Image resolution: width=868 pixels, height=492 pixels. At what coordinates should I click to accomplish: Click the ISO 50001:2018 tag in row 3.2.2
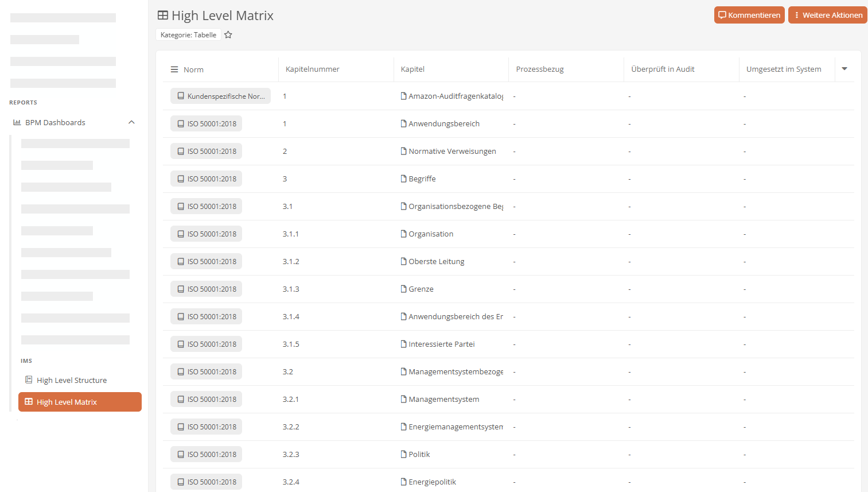(x=206, y=427)
